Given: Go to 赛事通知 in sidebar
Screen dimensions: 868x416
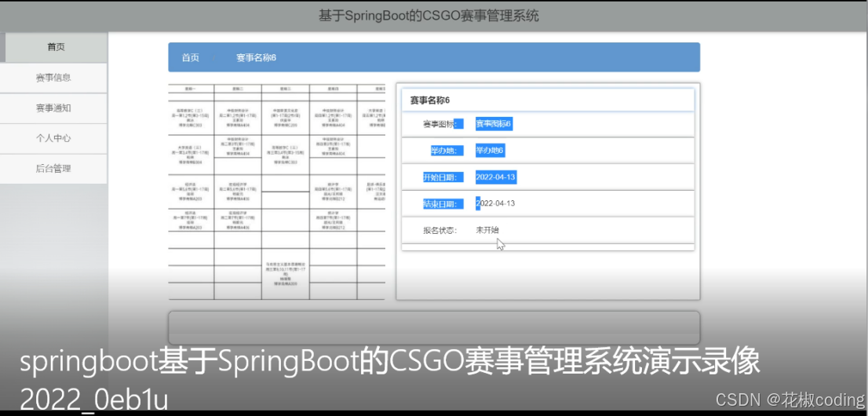Looking at the screenshot, I should tap(53, 108).
